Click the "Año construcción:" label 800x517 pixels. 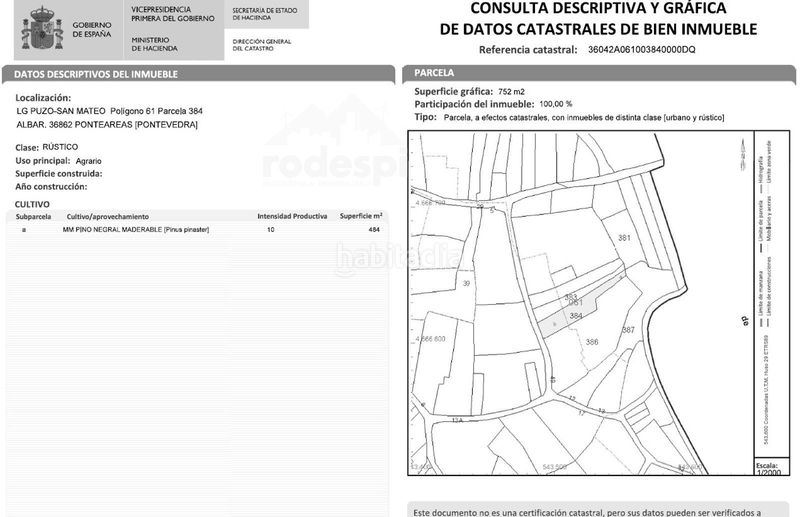click(51, 187)
